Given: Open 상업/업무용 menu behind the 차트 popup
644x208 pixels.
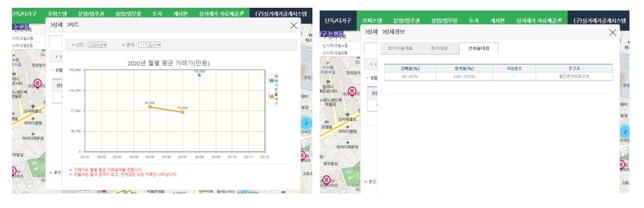Looking at the screenshot, I should (128, 14).
